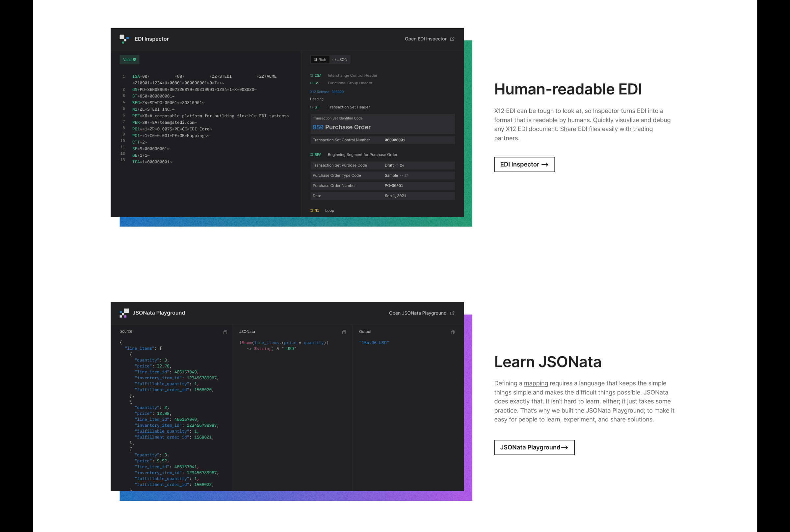The width and height of the screenshot is (790, 532).
Task: Follow the underlined JSONata link
Action: tap(656, 392)
